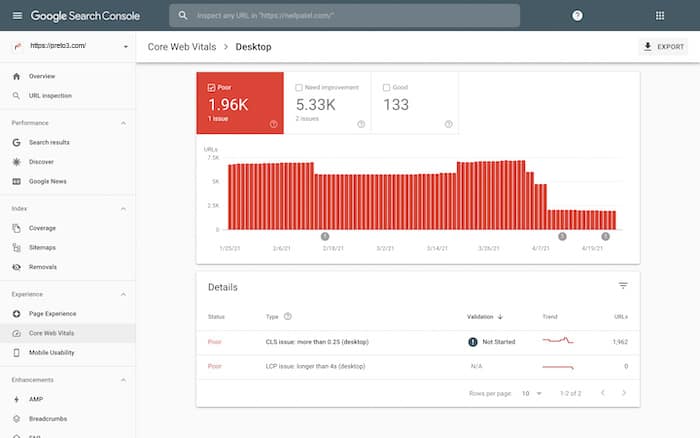700x438 pixels.
Task: Check the Need improvement checkbox
Action: click(299, 88)
